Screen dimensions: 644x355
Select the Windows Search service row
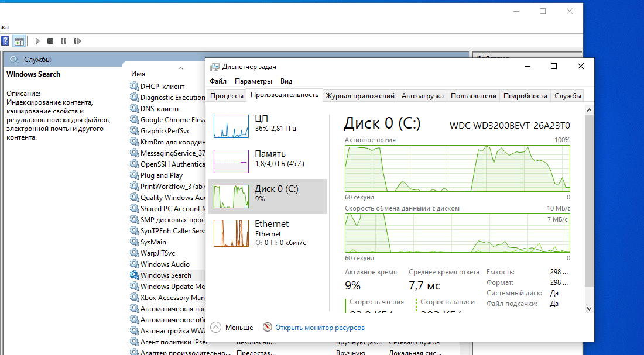[x=167, y=275]
